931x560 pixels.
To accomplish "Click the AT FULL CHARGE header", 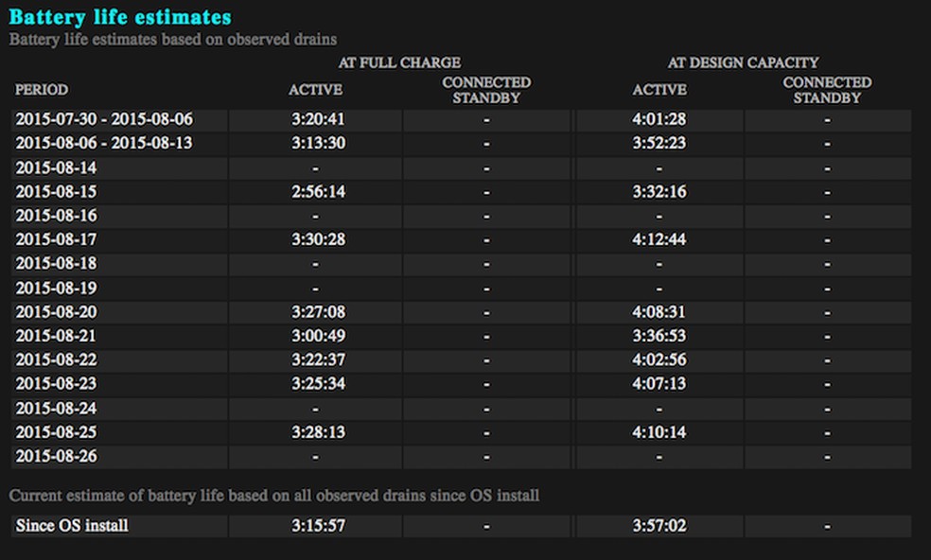I will pyautogui.click(x=399, y=63).
